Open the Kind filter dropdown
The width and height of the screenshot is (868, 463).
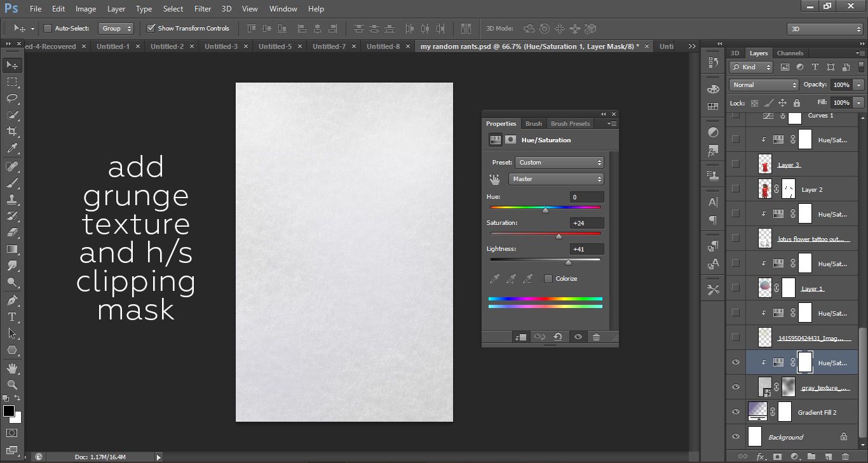(751, 67)
